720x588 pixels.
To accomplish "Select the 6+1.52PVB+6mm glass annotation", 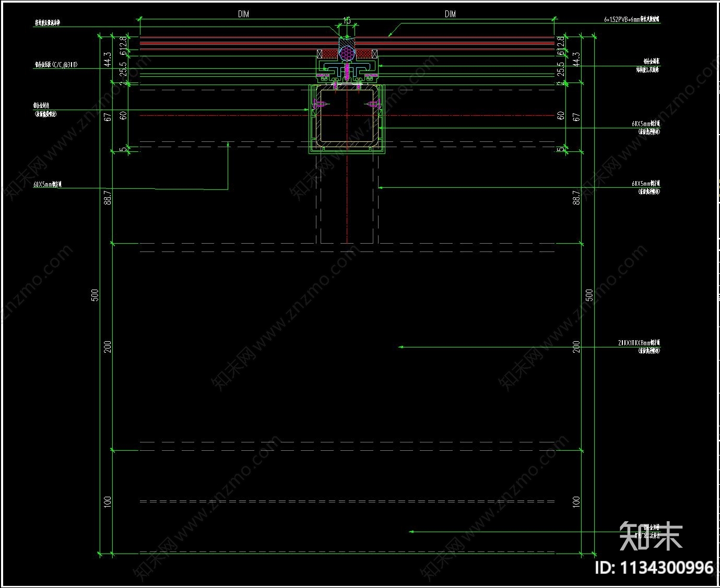I will pyautogui.click(x=632, y=19).
